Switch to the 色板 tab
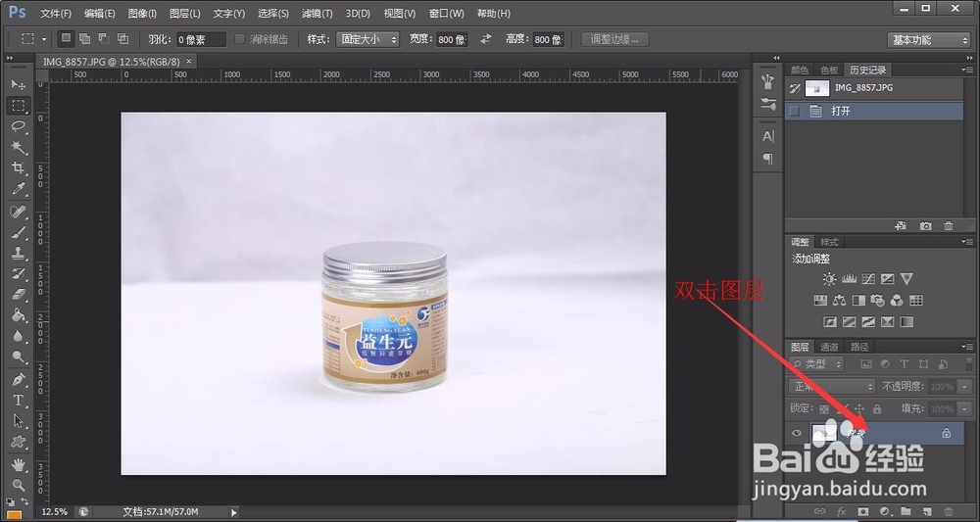The width and height of the screenshot is (980, 522). click(829, 70)
